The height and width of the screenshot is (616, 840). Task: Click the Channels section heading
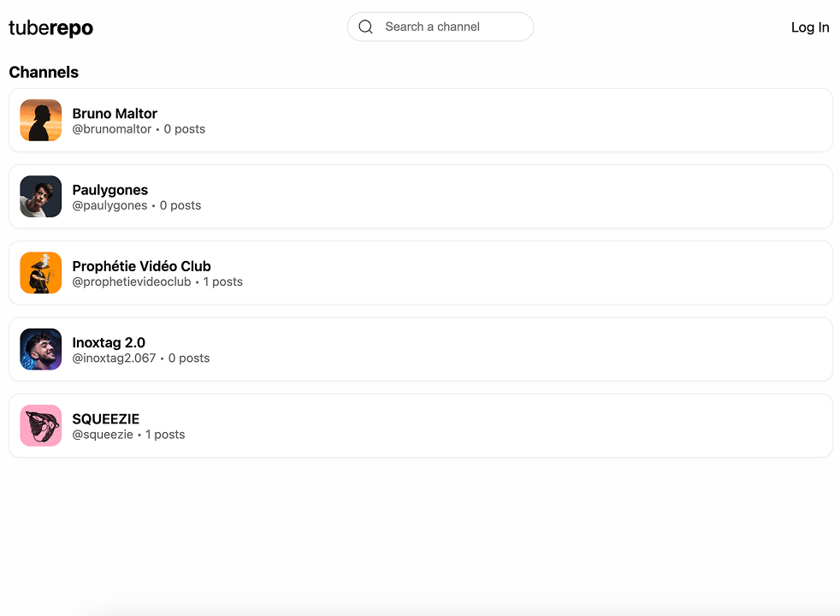pyautogui.click(x=44, y=72)
